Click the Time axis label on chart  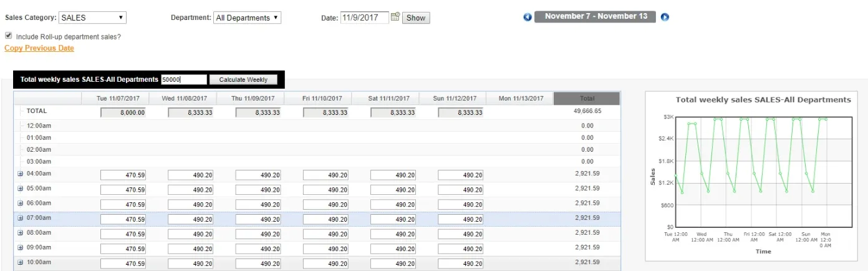(763, 252)
